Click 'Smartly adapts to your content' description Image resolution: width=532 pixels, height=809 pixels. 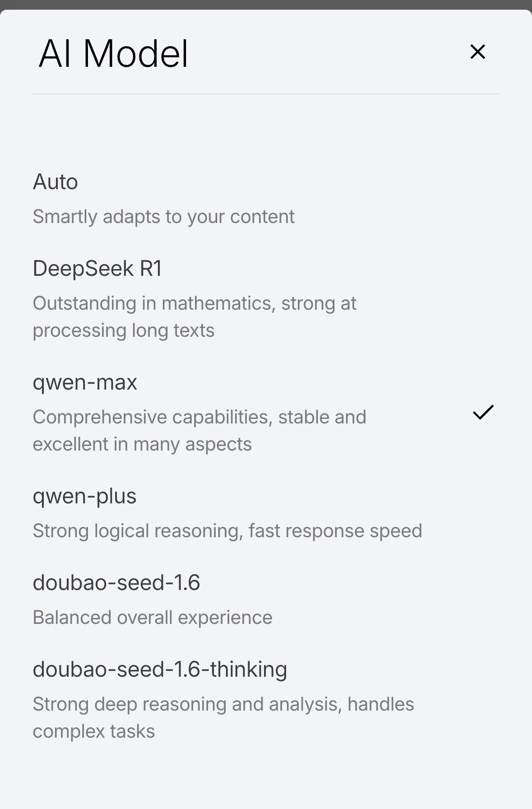[163, 217]
